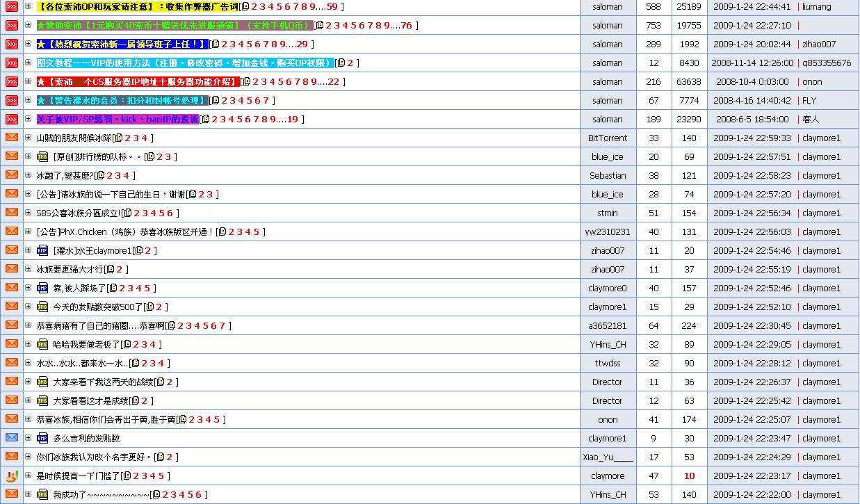The width and height of the screenshot is (860, 504).
Task: Click the blue envelope icon for '多么吉利的发贴数'
Action: pyautogui.click(x=12, y=438)
